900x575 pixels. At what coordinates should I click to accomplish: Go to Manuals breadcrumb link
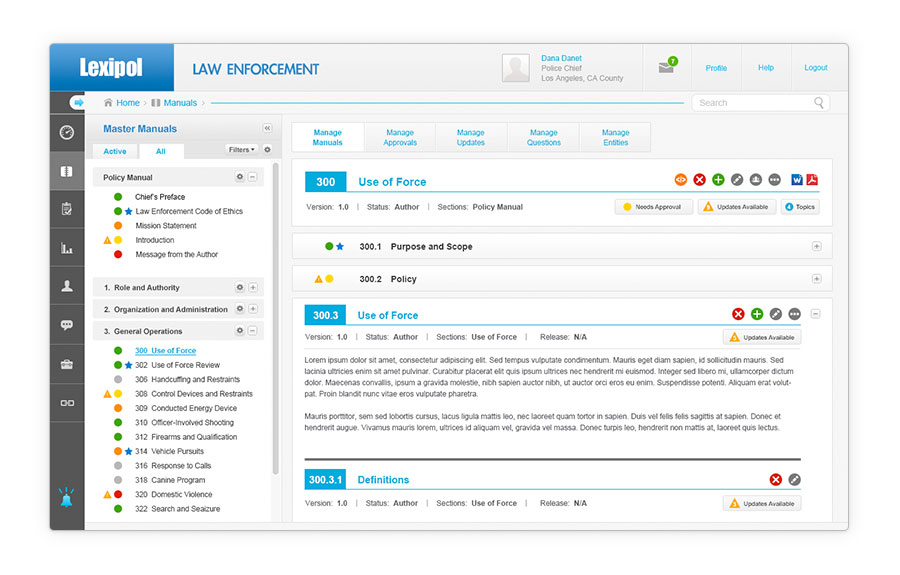pos(174,103)
